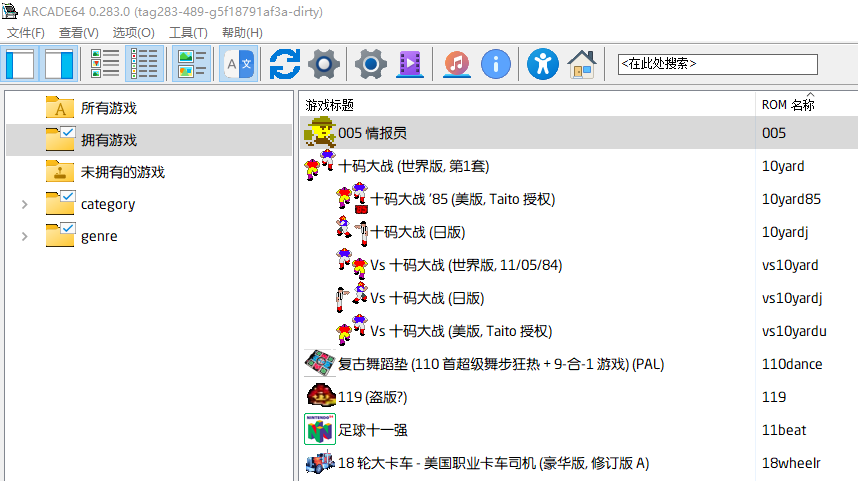Click the checked category folder icon

tap(60, 202)
